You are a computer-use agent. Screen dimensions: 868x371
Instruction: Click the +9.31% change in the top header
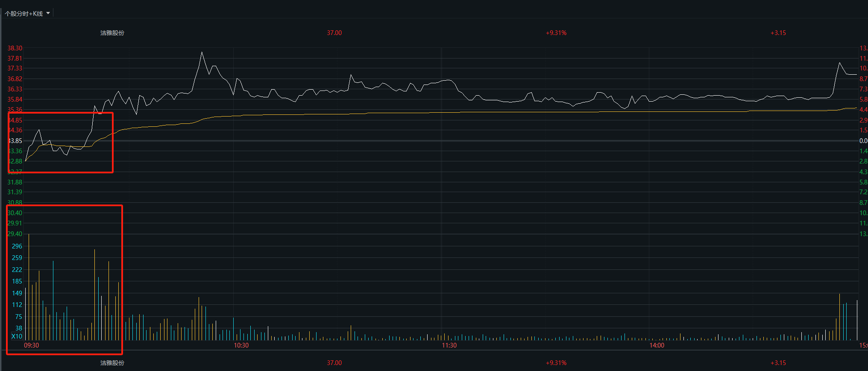click(556, 33)
